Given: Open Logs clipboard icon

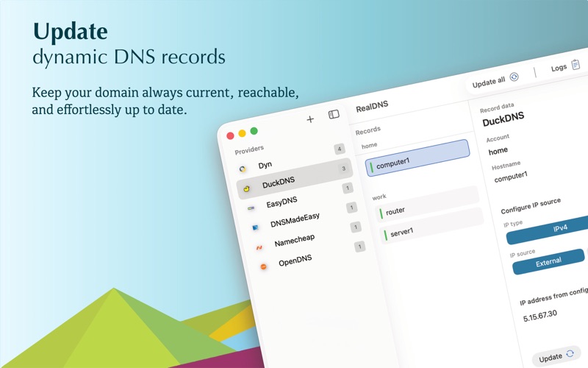Looking at the screenshot, I should (576, 65).
